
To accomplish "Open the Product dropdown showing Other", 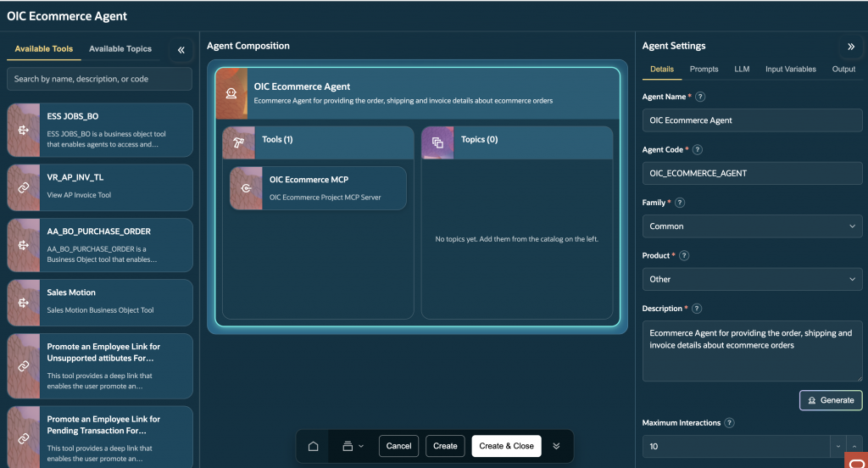I will tap(752, 279).
